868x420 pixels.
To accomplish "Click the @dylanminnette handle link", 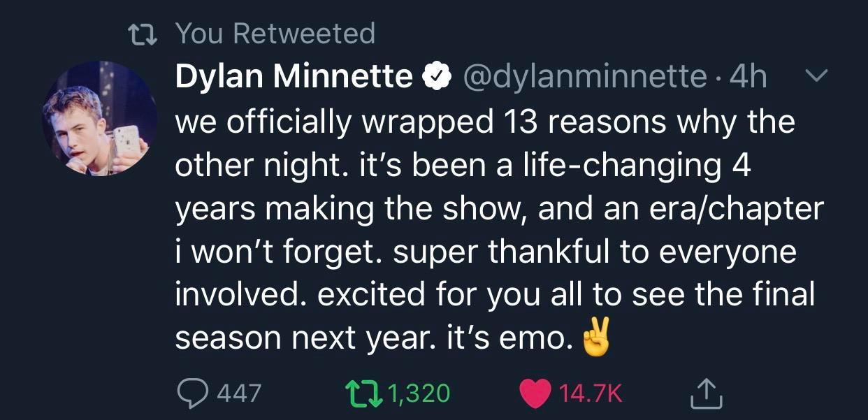I will [585, 77].
